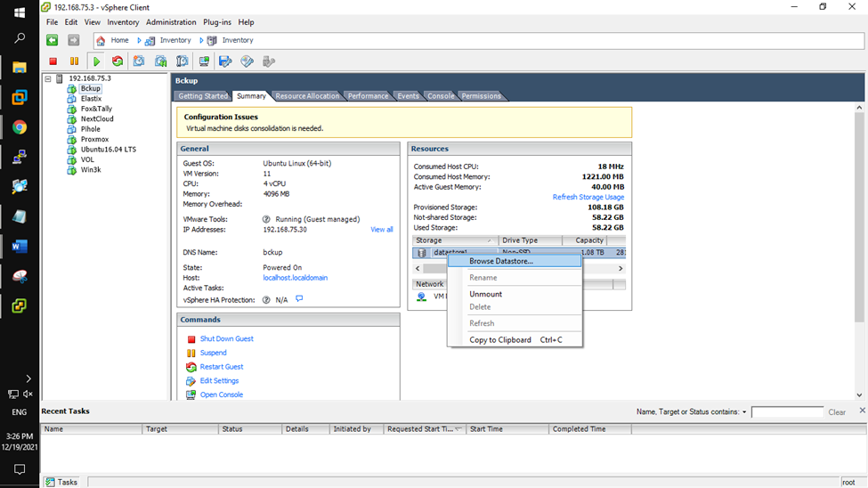Collapse the 192.168.75.3 host tree node
This screenshot has width=868, height=488.
click(x=48, y=78)
